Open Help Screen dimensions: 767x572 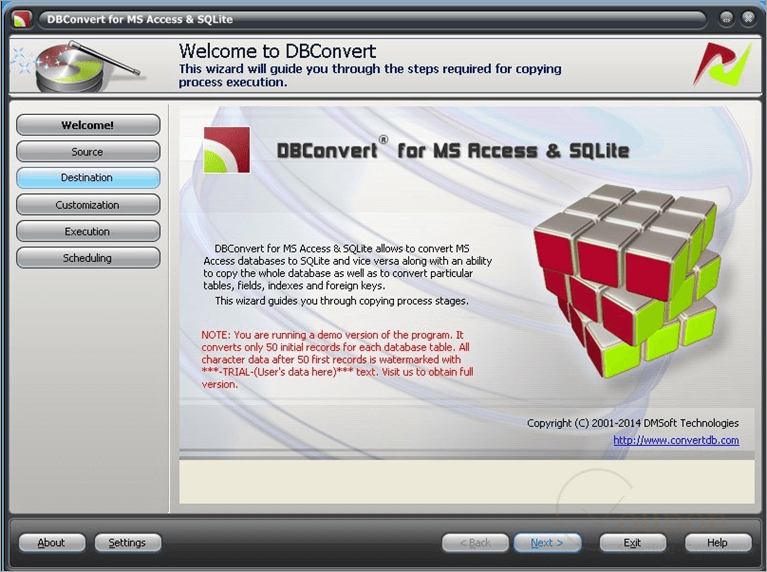(718, 543)
